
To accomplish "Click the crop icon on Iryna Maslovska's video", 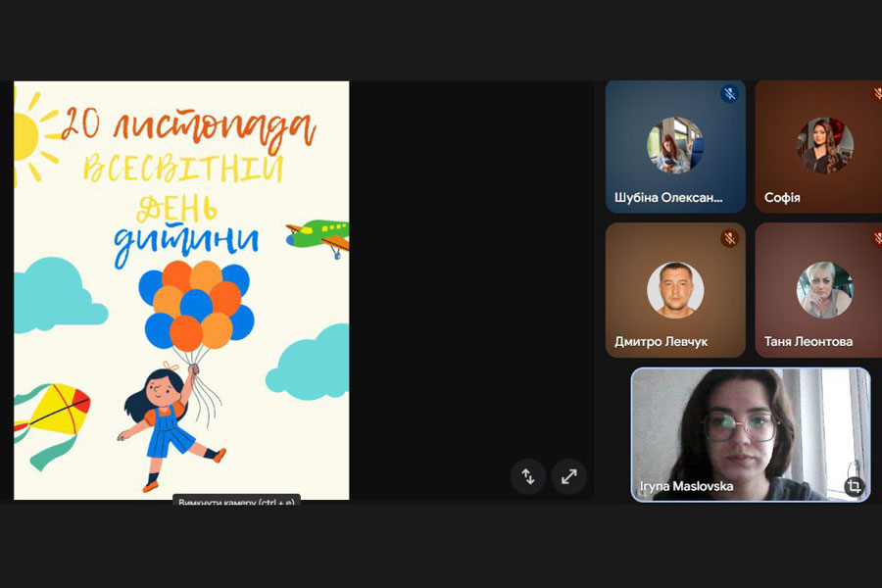I will [x=854, y=485].
